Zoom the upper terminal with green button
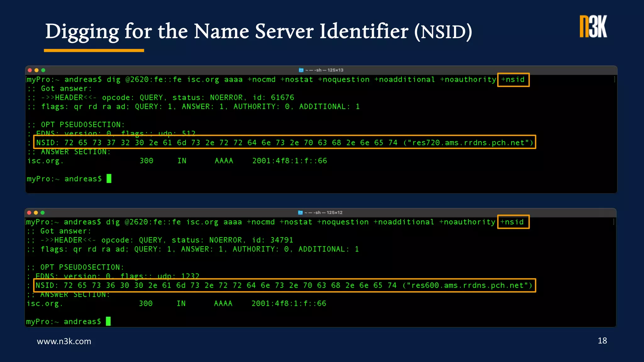Image resolution: width=644 pixels, height=362 pixels. (43, 70)
